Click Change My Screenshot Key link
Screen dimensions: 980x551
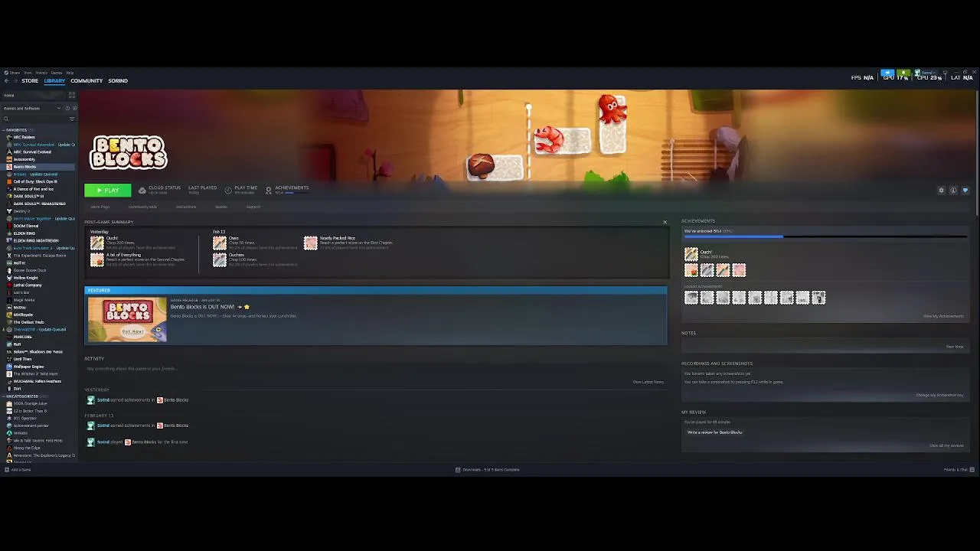[939, 395]
